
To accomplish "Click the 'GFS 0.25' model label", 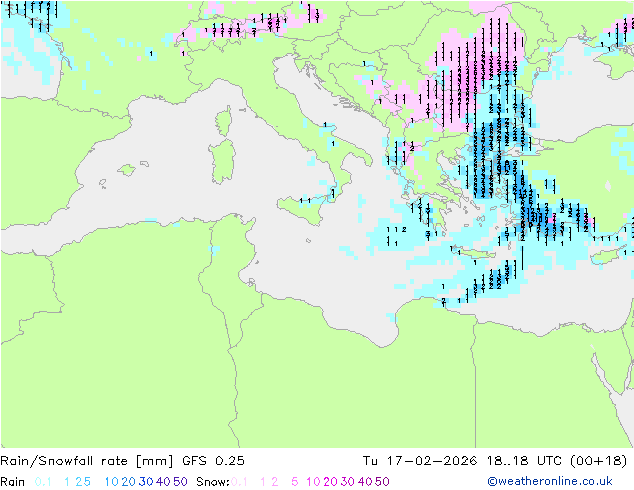I will (213, 461).
